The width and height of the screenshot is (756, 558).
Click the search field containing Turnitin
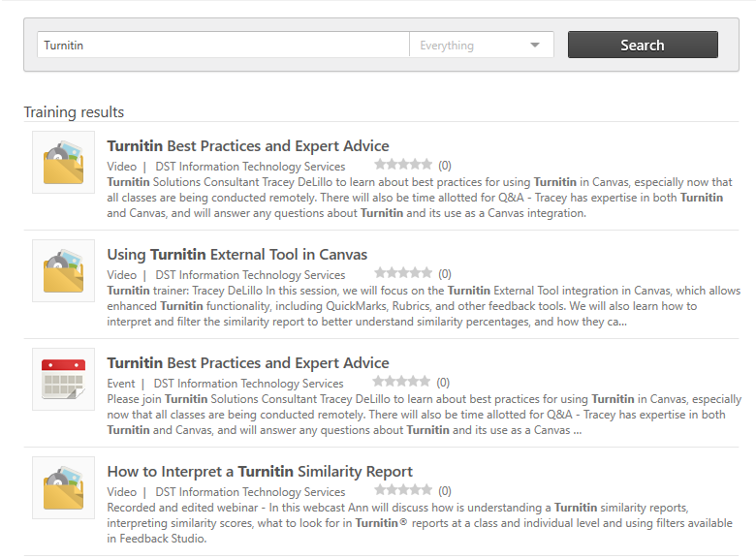point(223,46)
